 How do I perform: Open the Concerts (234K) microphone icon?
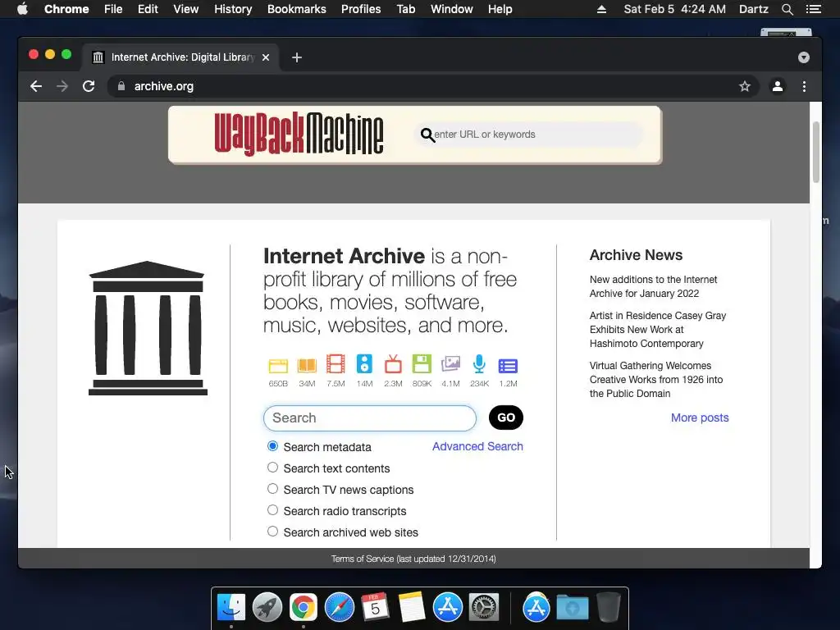point(479,363)
